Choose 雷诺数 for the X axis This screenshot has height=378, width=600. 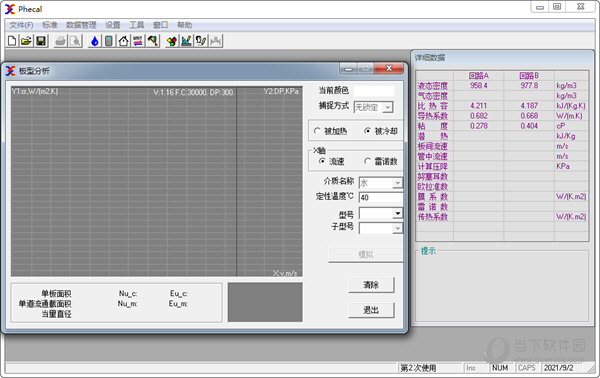point(367,161)
